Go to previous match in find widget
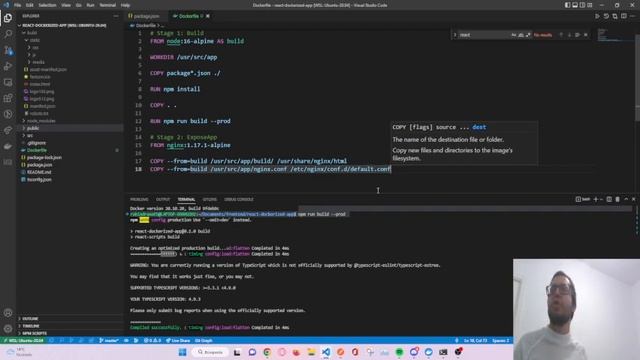Screen dimensions: 640x360 561,35
